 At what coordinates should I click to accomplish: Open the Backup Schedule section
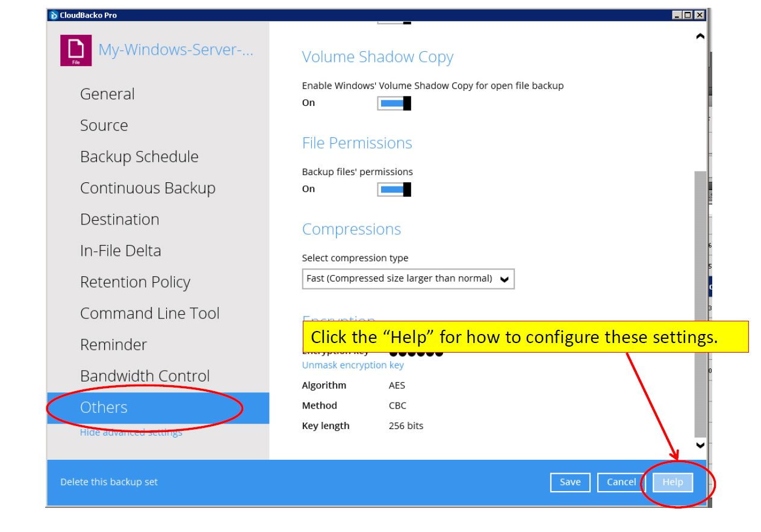coord(139,156)
